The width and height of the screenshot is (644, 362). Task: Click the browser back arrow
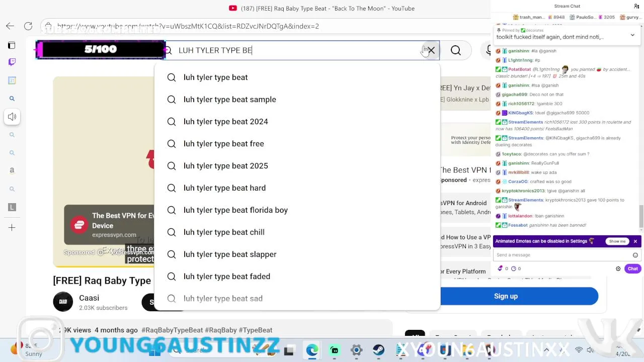[10, 26]
